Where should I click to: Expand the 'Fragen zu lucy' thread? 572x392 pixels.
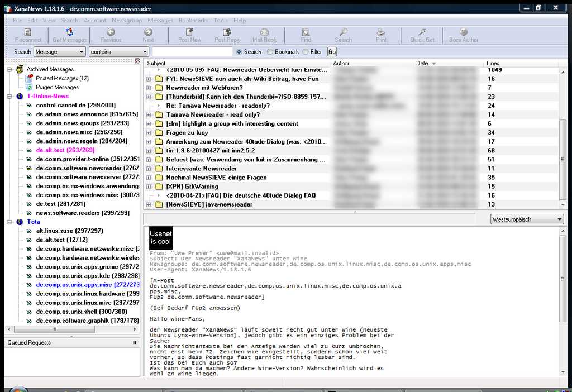tap(149, 133)
